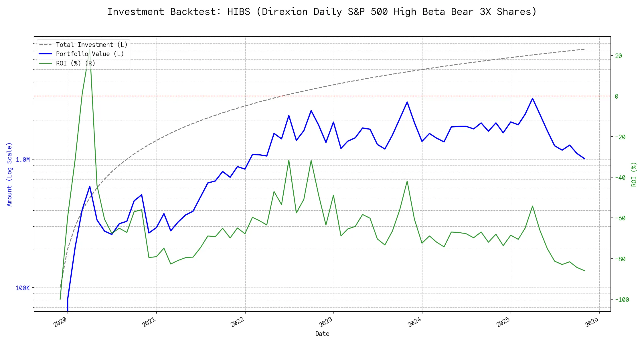Click the Portfolio Value (L) legend label
The height and width of the screenshot is (343, 644).
(x=90, y=54)
